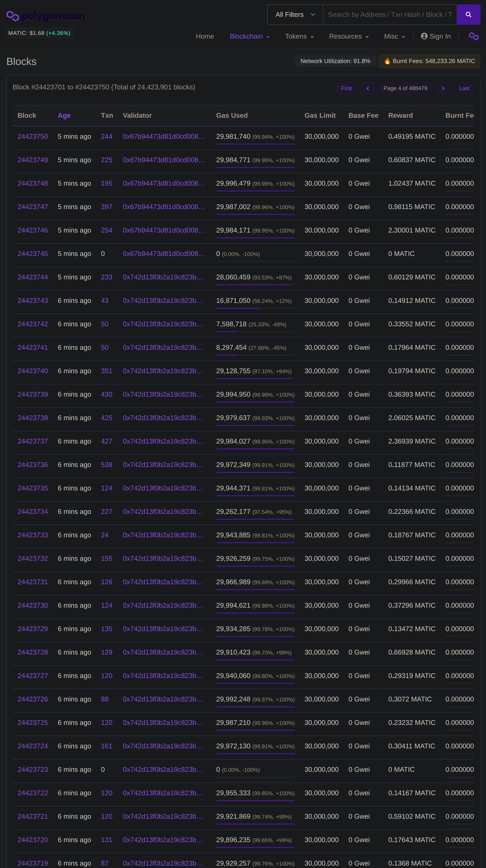Toggle the Age column format

[64, 116]
